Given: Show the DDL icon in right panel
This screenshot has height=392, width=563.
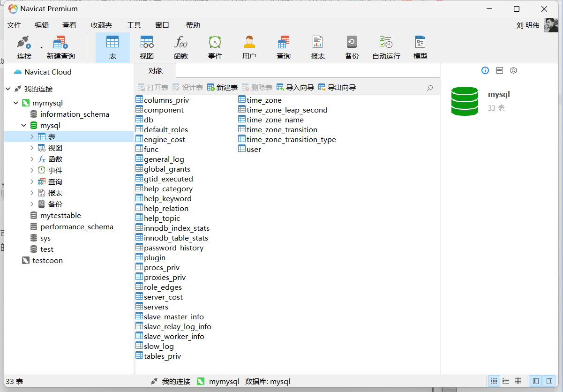Looking at the screenshot, I should pyautogui.click(x=500, y=70).
